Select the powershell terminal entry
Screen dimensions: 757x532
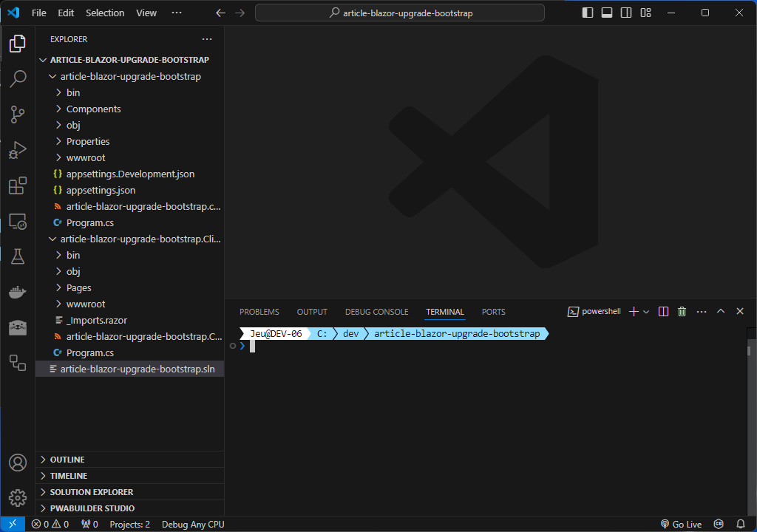594,311
